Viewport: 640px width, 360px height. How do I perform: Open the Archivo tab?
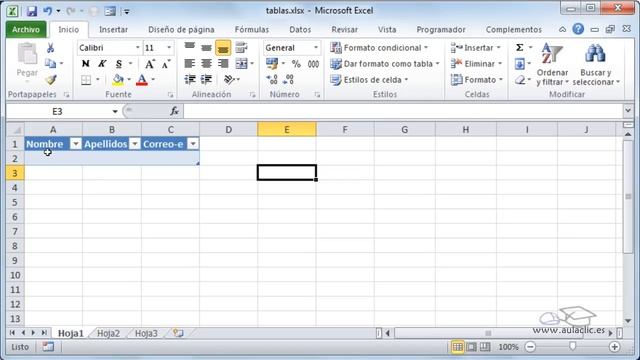coord(26,29)
